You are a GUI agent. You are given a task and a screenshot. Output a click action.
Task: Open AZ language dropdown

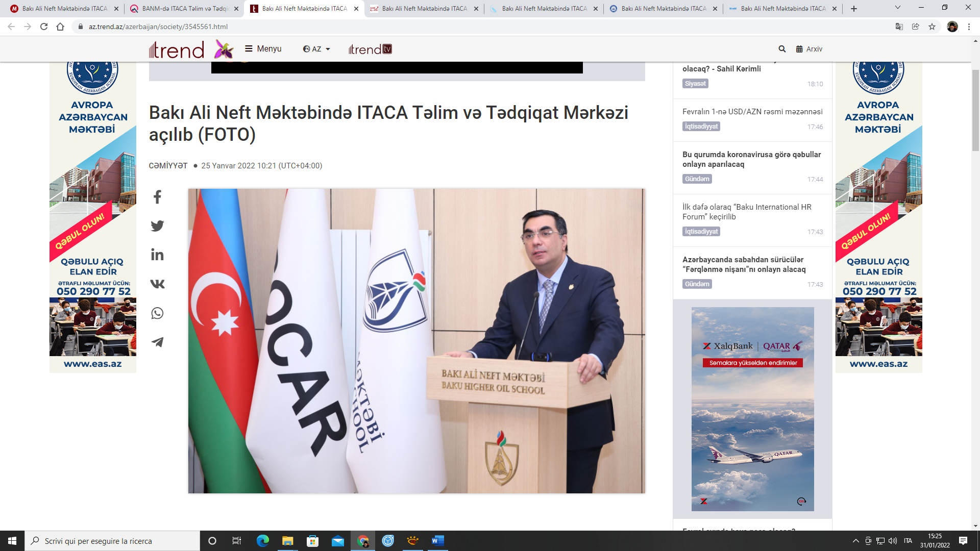pos(316,49)
